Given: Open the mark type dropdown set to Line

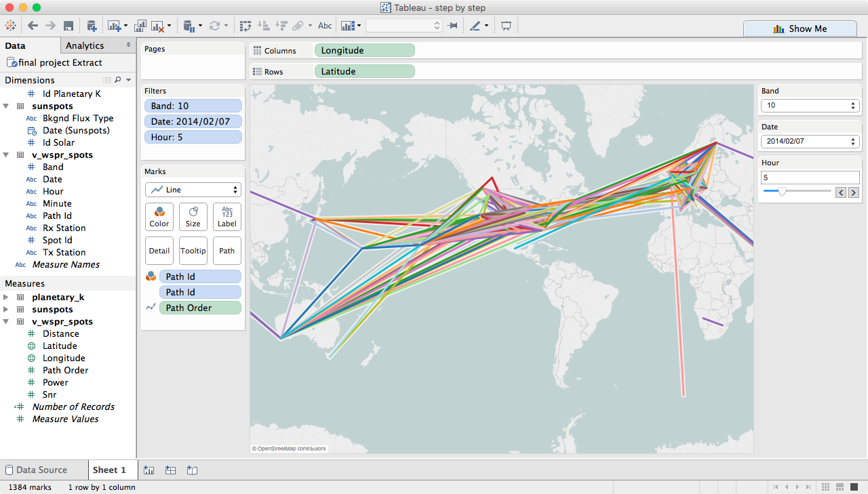Looking at the screenshot, I should coord(193,190).
